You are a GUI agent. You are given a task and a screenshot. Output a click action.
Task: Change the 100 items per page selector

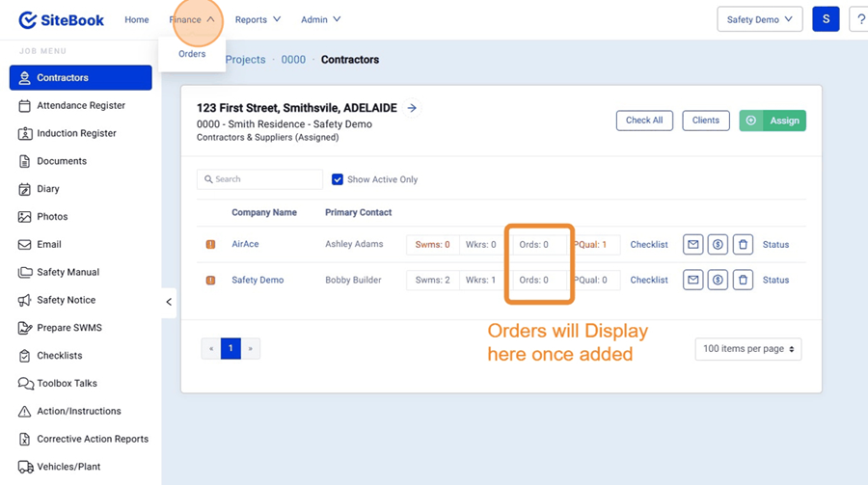click(x=747, y=349)
